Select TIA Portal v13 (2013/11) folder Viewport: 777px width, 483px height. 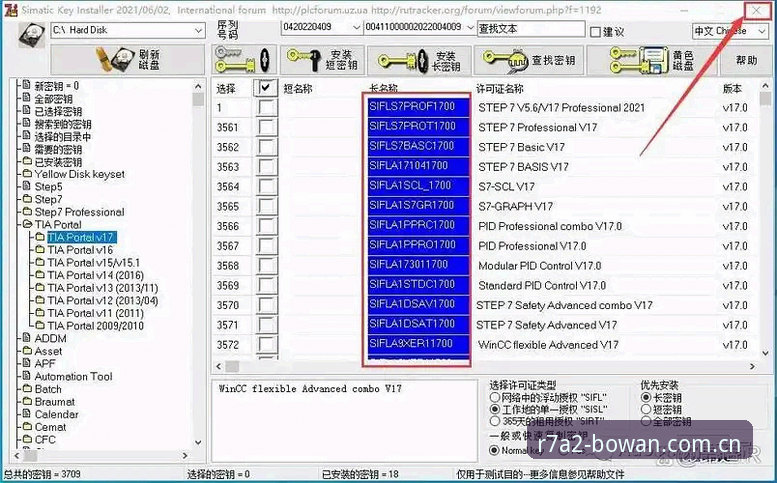pos(103,288)
